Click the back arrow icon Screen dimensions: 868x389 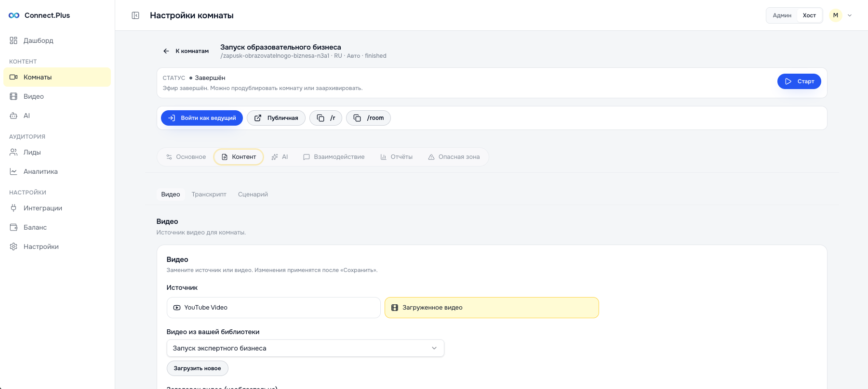click(x=166, y=51)
